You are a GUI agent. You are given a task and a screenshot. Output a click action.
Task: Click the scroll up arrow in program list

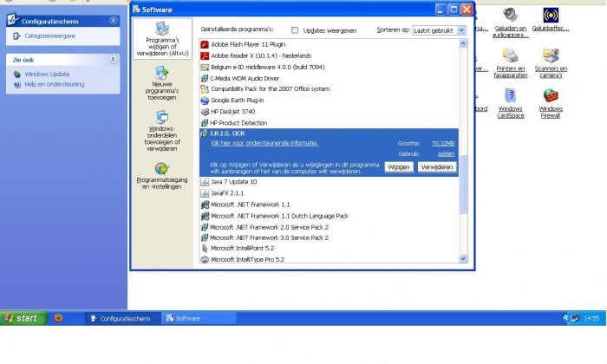[x=463, y=44]
